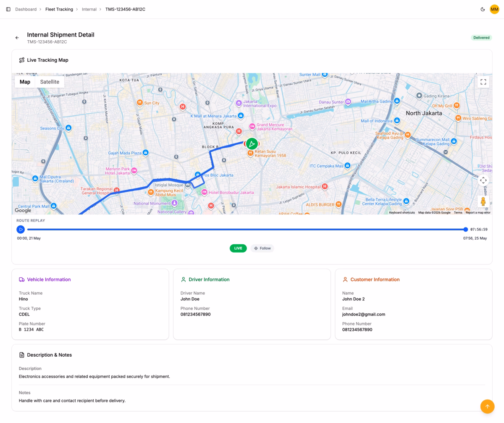Click the Customer Information person icon
The image size is (504, 423).
[x=345, y=279]
